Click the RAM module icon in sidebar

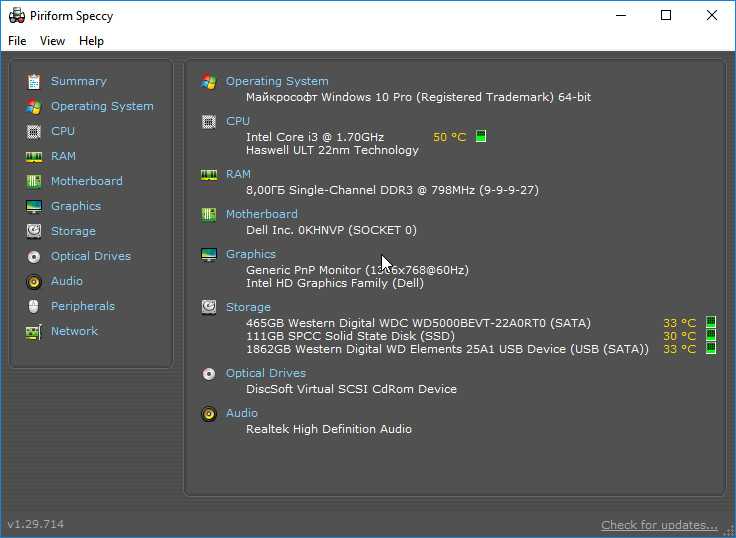[x=34, y=156]
